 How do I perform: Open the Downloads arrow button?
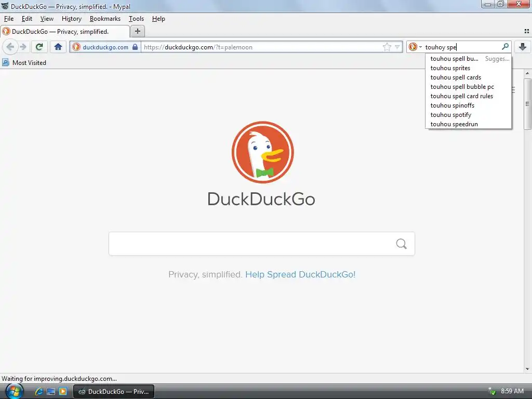523,47
